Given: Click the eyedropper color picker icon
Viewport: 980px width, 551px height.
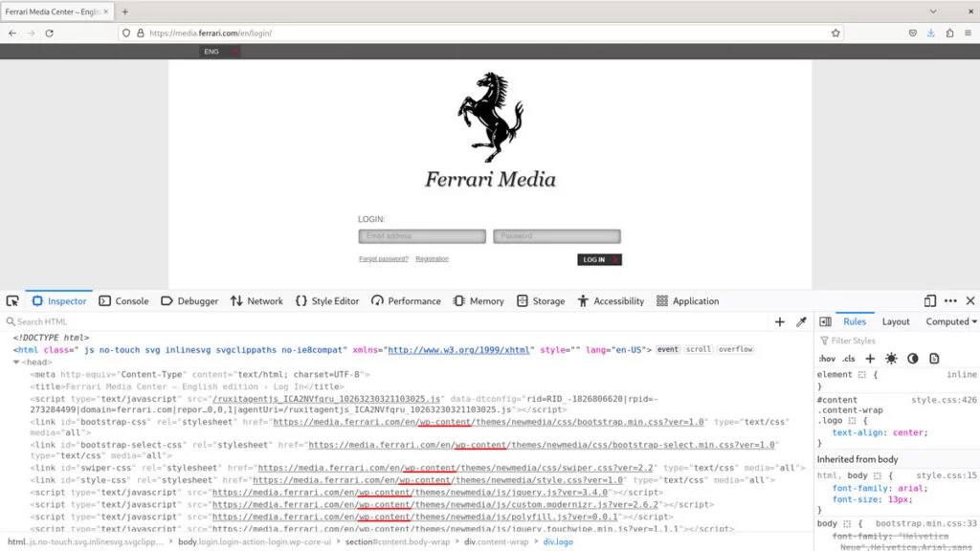Looking at the screenshot, I should 801,322.
